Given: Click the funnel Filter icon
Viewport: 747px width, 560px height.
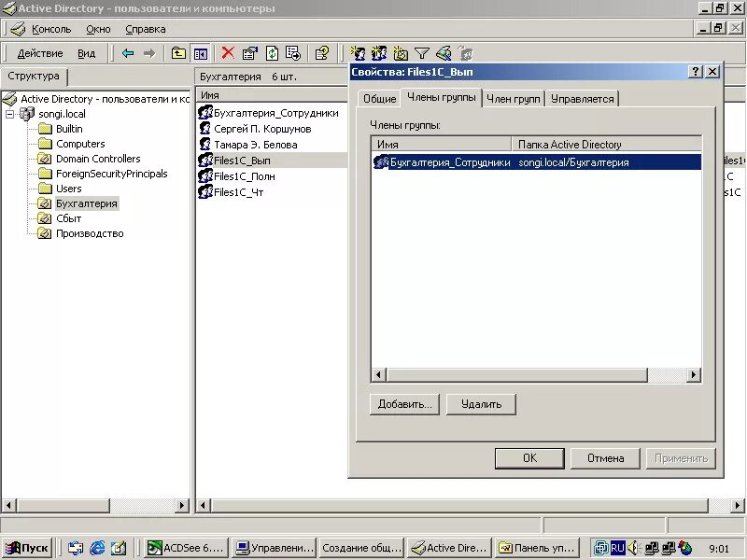Looking at the screenshot, I should click(x=422, y=53).
